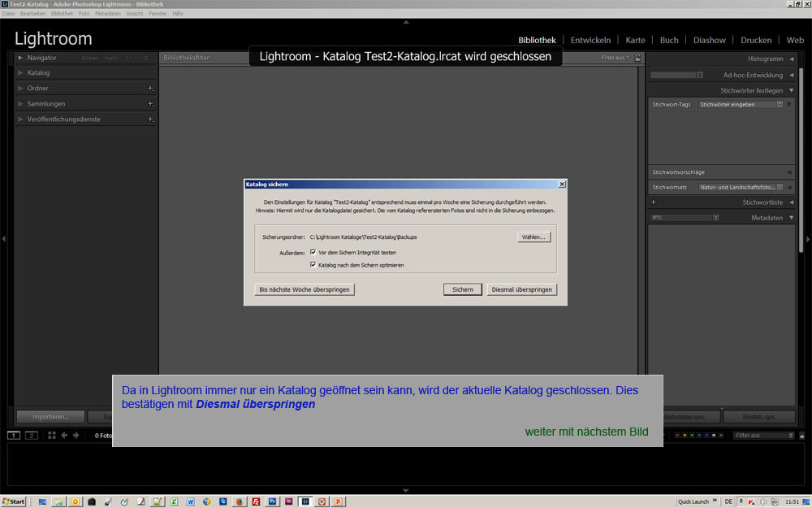Viewport: 812px width, 508px height.
Task: Click the filmstrip forward arrow icon
Action: (76, 436)
